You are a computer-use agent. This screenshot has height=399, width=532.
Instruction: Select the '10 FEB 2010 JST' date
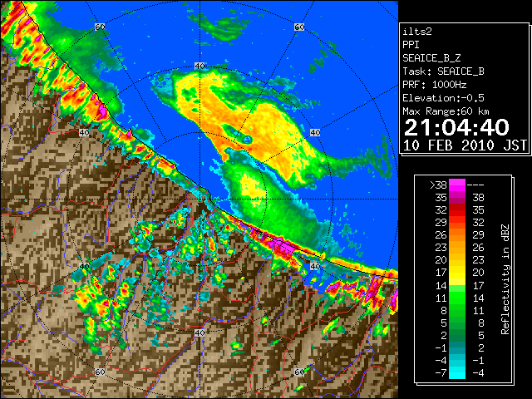click(x=465, y=145)
